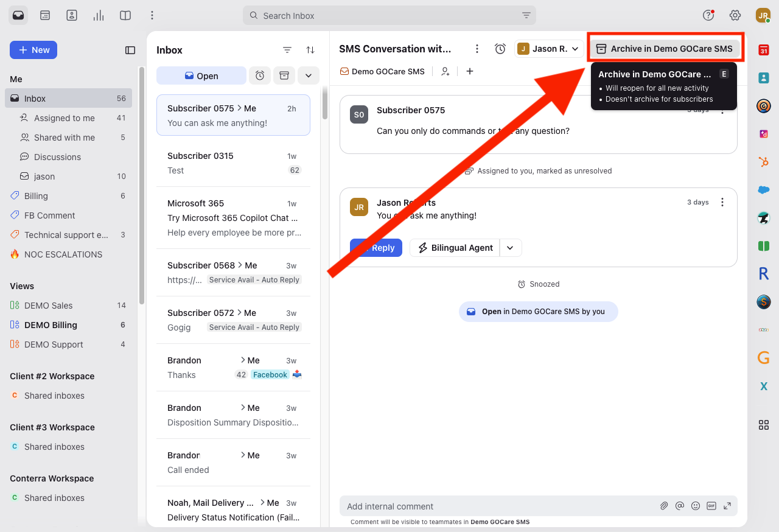Open the more options dots in top navigation
This screenshot has height=532, width=779.
coord(152,15)
